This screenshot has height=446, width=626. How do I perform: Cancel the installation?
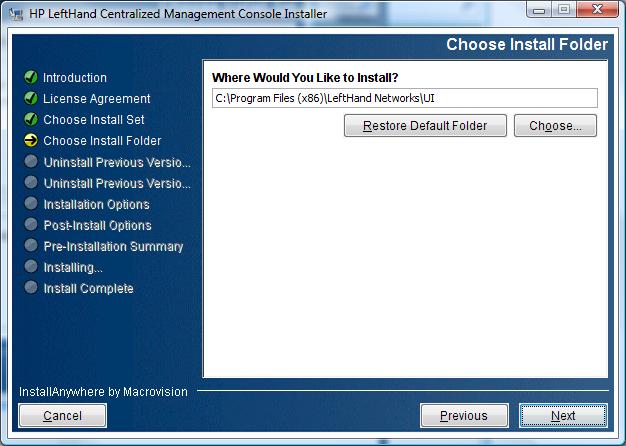[x=63, y=416]
